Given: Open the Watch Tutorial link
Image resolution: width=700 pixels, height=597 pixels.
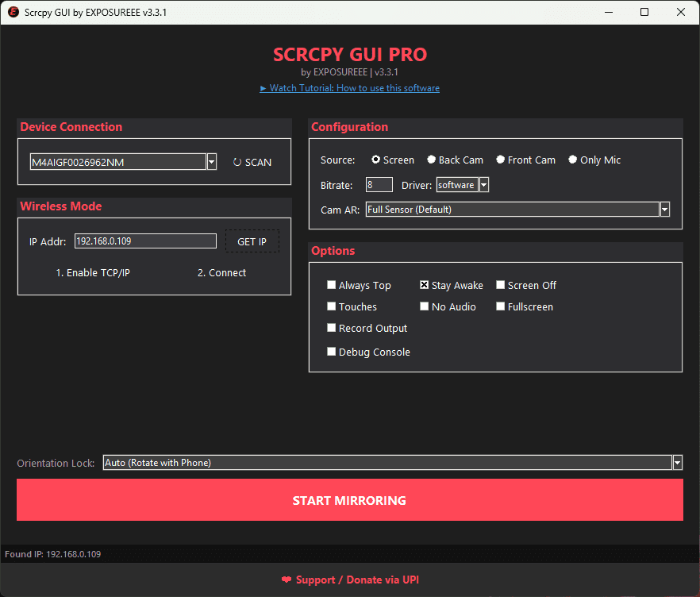Looking at the screenshot, I should click(x=349, y=88).
